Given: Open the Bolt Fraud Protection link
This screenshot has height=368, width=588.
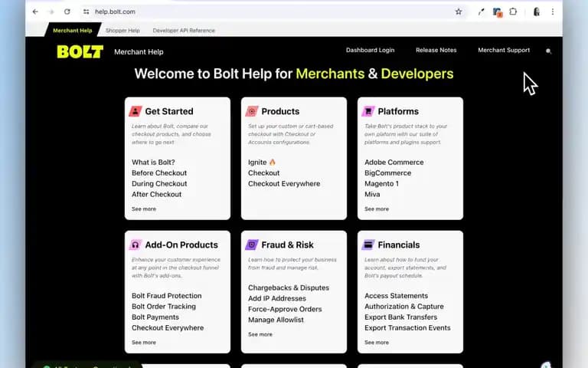Looking at the screenshot, I should pyautogui.click(x=166, y=295).
